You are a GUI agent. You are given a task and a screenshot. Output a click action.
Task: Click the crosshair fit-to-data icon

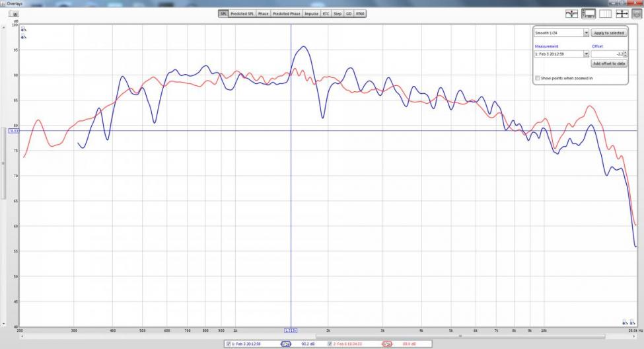[x=622, y=14]
